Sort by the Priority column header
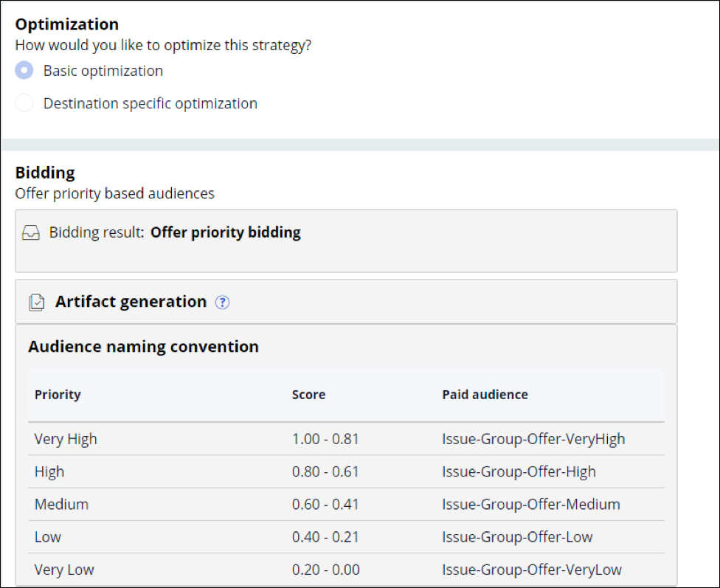Screen dimensions: 720x588 tap(58, 395)
